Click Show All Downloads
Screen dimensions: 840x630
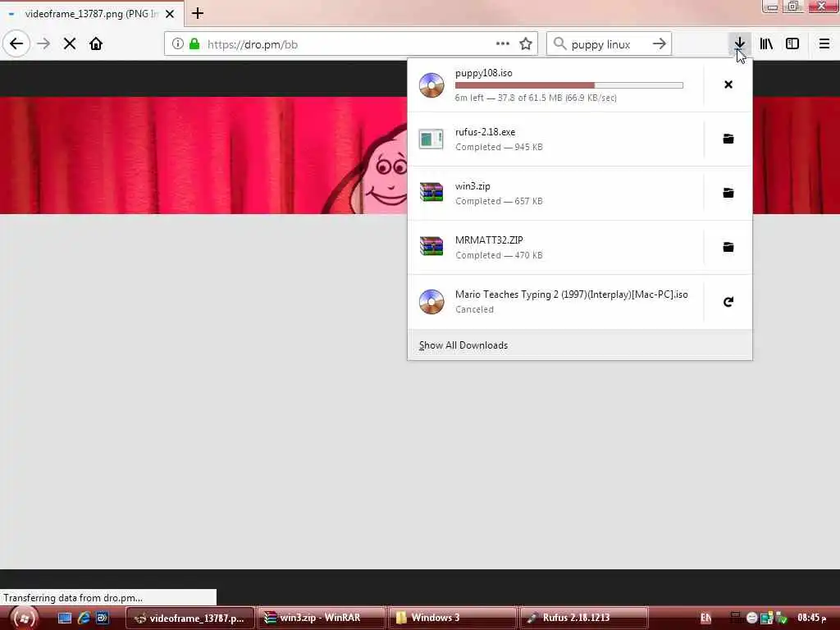pyautogui.click(x=463, y=345)
